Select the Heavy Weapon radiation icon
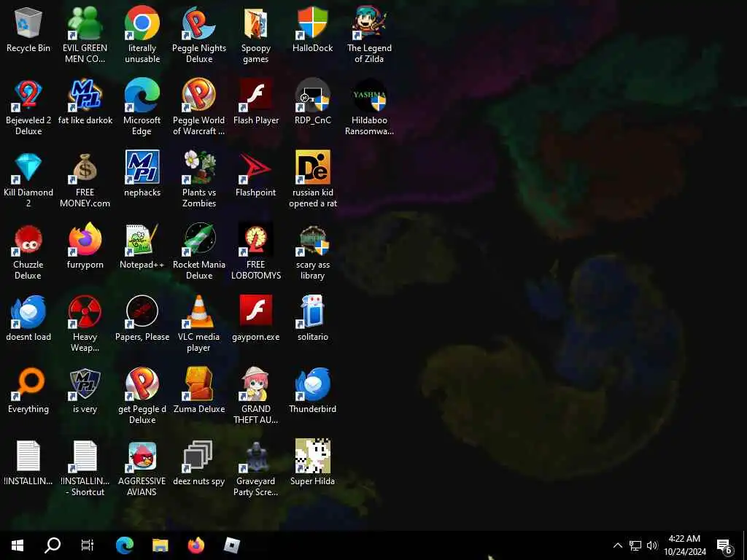747x560 pixels. pyautogui.click(x=85, y=324)
